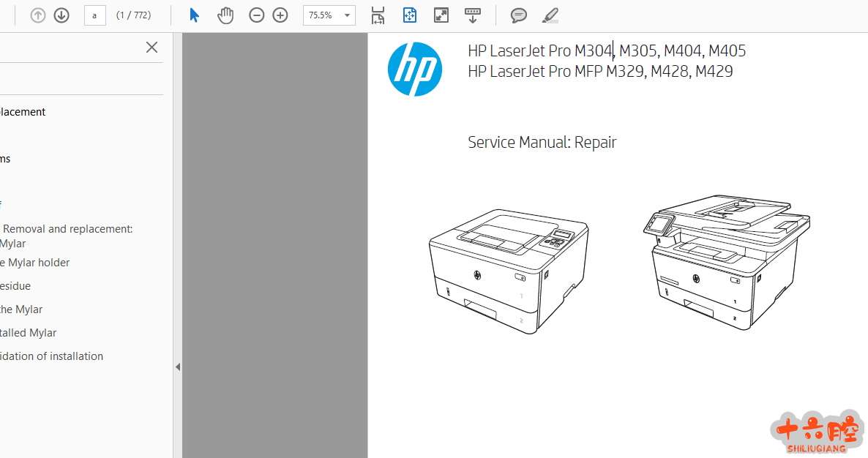
Task: Go to the previous page
Action: 38,15
